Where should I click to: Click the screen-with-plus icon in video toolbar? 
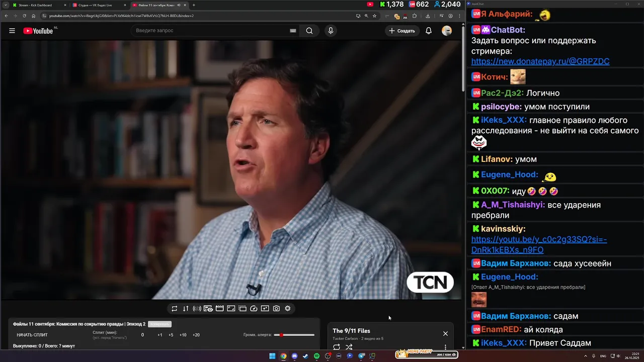(x=265, y=308)
